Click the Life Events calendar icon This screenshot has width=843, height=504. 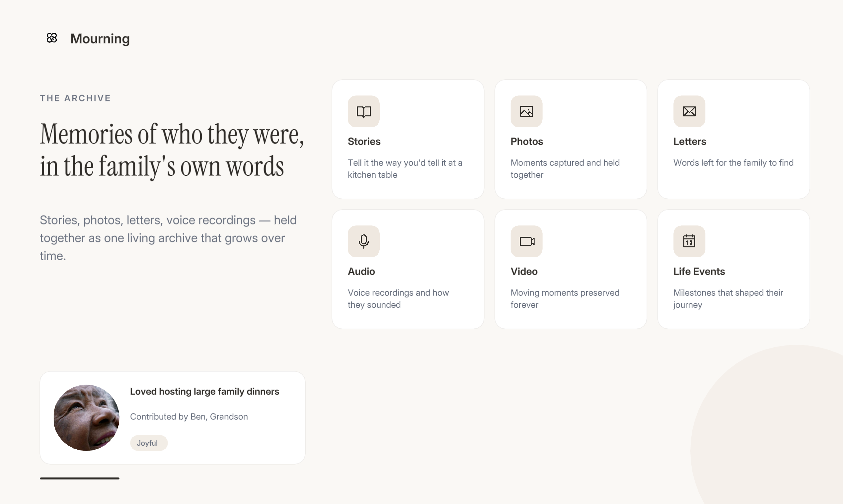(x=689, y=241)
